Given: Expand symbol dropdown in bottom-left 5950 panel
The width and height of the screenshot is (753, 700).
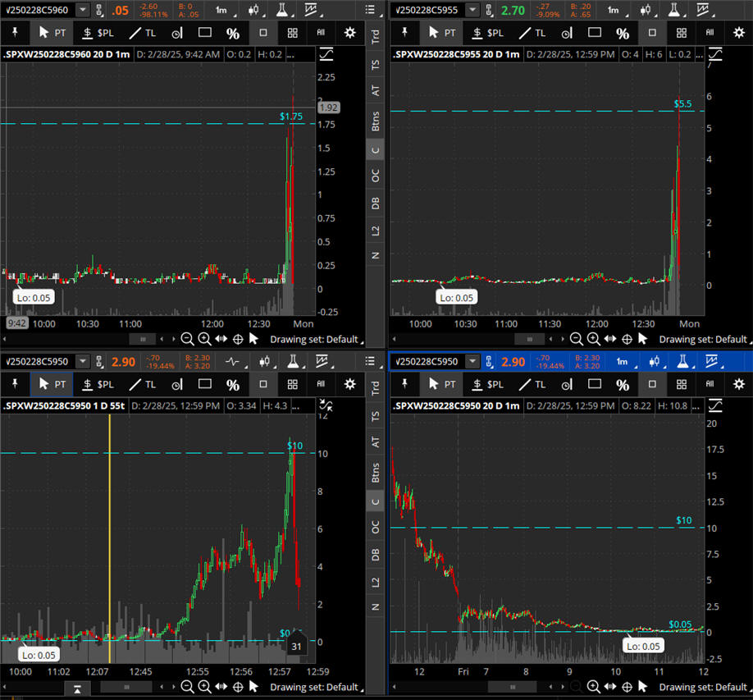Looking at the screenshot, I should tap(83, 361).
